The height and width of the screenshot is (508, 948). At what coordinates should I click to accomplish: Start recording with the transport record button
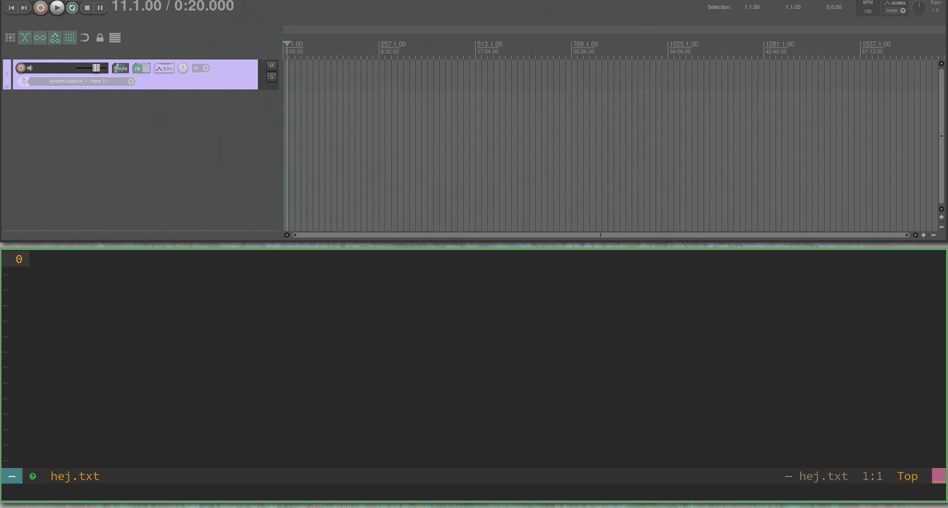pos(41,8)
